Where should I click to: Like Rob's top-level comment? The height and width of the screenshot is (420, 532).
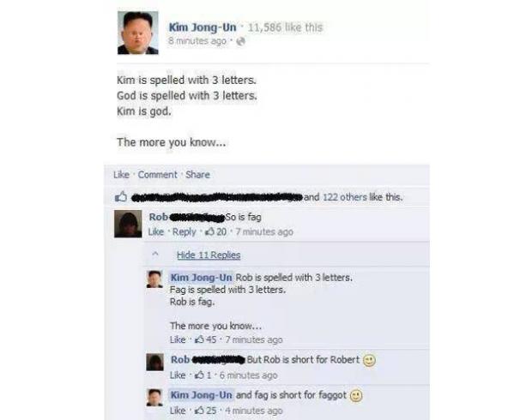pyautogui.click(x=156, y=232)
